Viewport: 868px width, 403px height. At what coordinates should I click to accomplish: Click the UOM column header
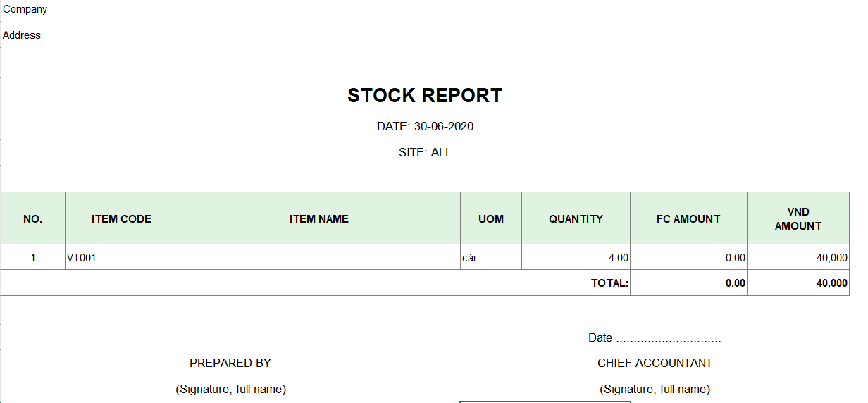[491, 219]
